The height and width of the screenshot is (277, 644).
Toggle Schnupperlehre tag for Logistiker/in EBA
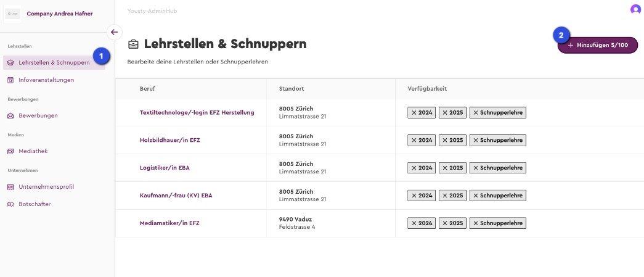pyautogui.click(x=497, y=168)
